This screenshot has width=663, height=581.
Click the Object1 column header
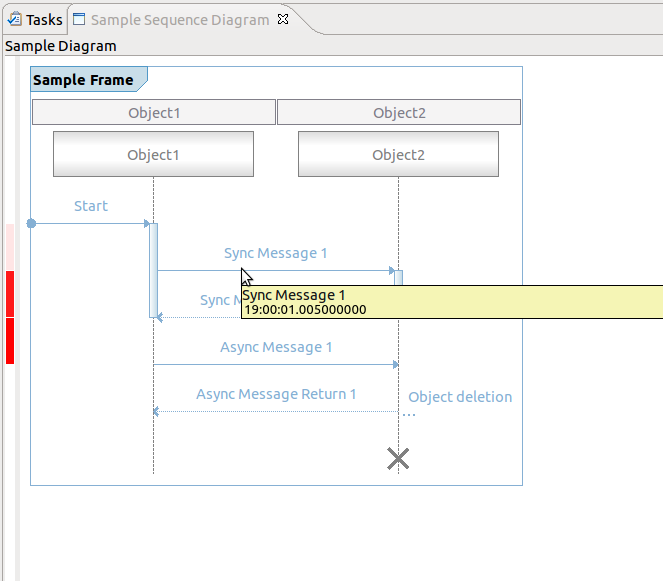pos(154,113)
